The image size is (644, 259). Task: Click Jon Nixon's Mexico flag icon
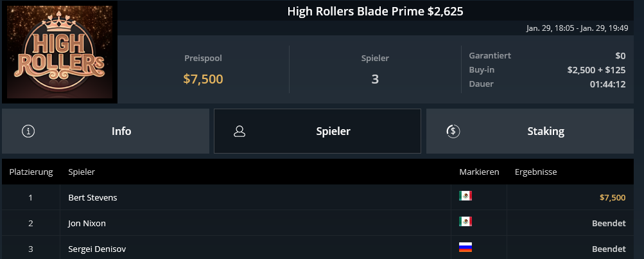pos(466,222)
